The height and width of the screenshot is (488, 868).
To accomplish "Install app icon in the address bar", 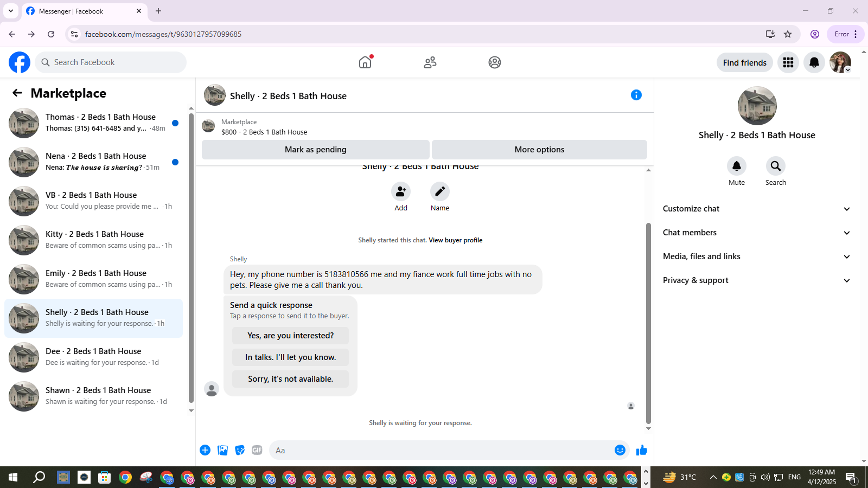I will pyautogui.click(x=770, y=34).
